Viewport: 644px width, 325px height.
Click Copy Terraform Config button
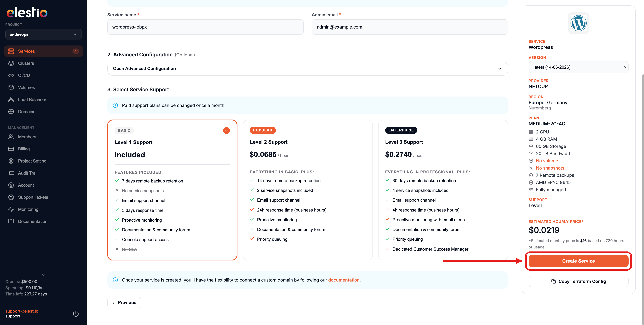[x=578, y=282]
